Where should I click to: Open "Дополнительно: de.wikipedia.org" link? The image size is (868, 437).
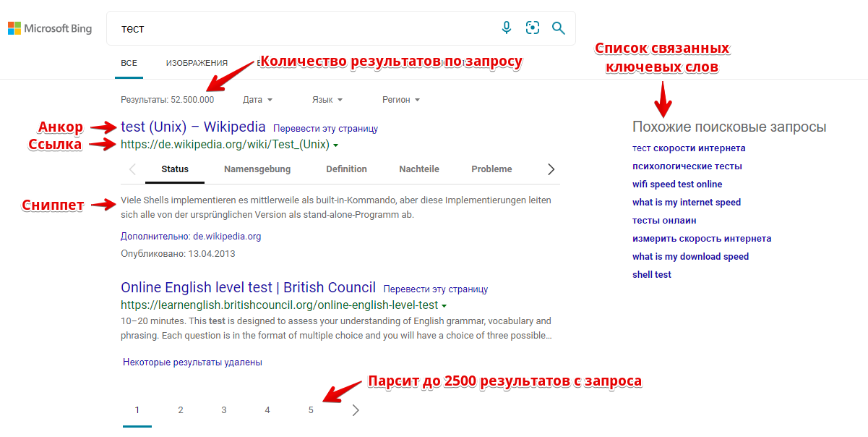[x=191, y=236]
